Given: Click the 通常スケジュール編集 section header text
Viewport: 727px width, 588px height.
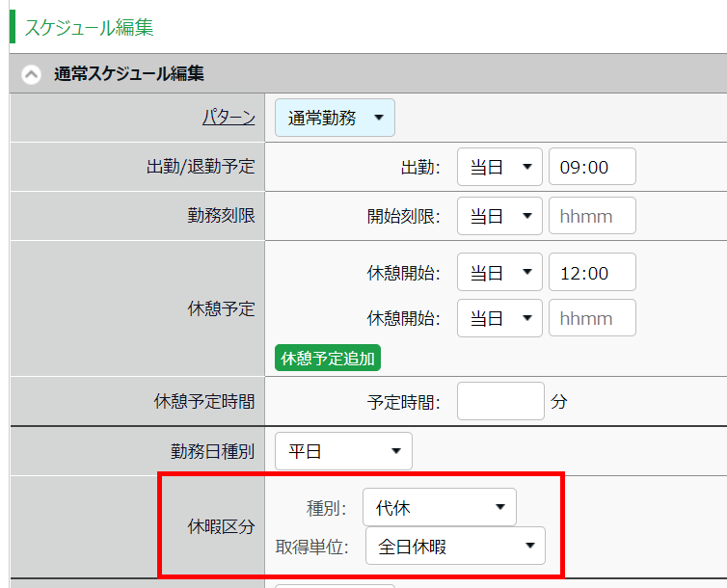Looking at the screenshot, I should pyautogui.click(x=128, y=74).
